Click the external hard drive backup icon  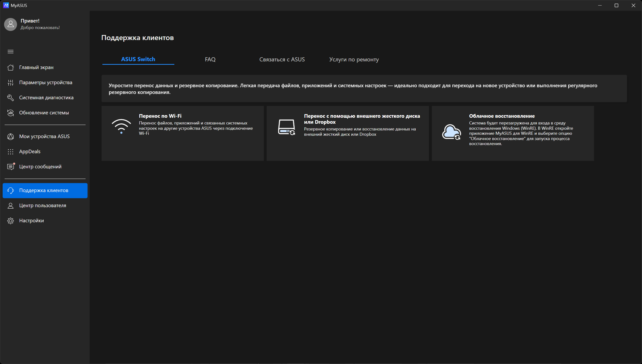click(x=287, y=127)
